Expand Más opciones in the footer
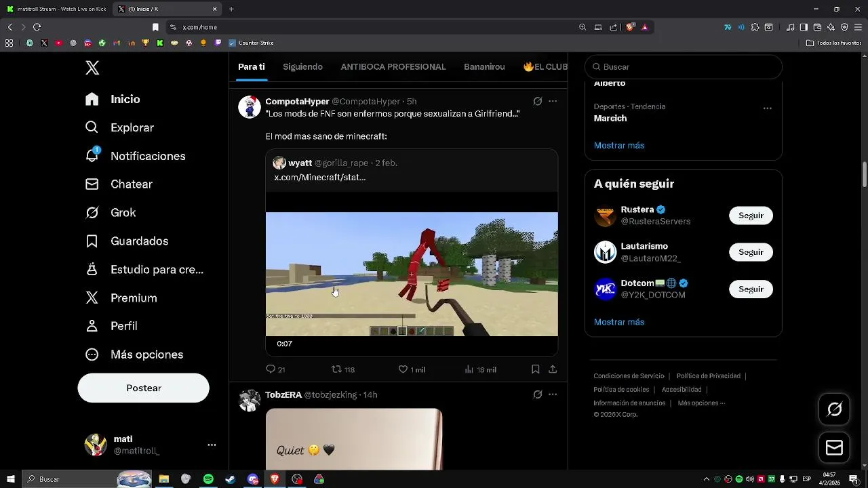Screen dimensions: 868x488 701,403
